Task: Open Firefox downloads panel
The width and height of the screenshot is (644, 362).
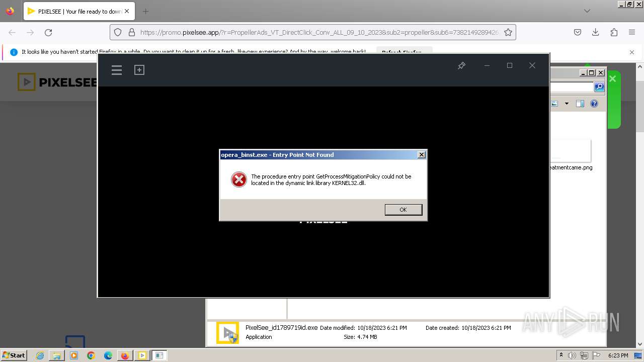Action: 596,32
